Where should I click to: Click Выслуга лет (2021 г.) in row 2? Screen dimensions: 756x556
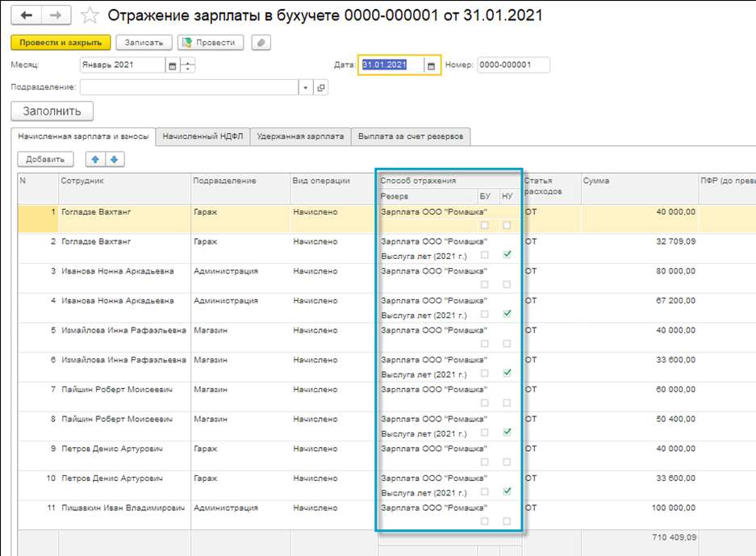click(x=424, y=256)
